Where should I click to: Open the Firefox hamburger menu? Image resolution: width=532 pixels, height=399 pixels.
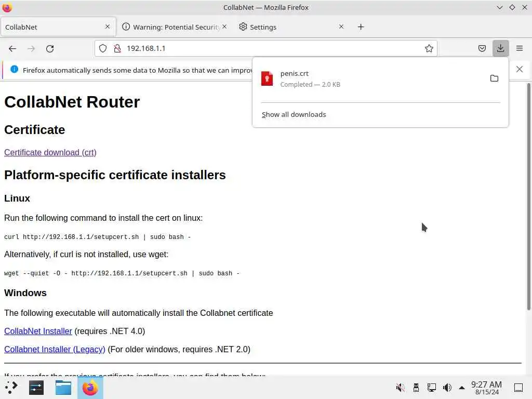click(x=520, y=48)
